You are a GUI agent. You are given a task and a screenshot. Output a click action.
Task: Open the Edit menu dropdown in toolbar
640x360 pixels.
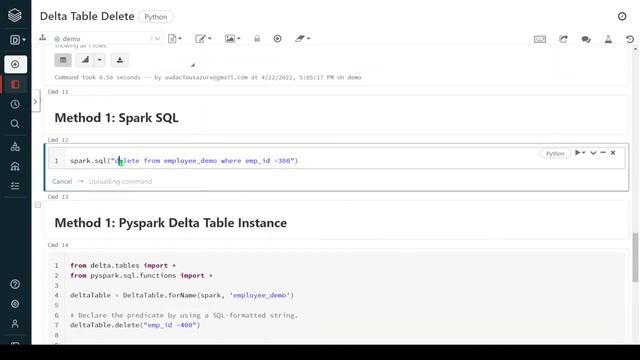tap(203, 39)
